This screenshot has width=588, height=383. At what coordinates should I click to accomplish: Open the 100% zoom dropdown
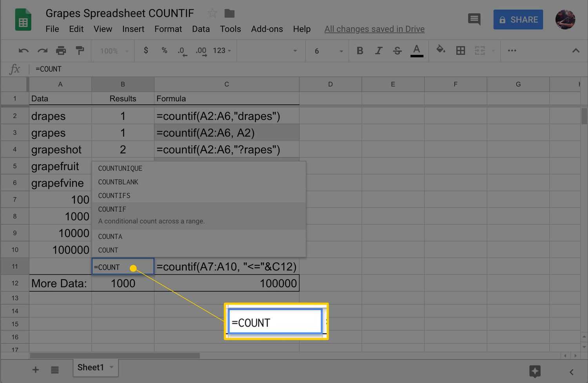point(114,51)
